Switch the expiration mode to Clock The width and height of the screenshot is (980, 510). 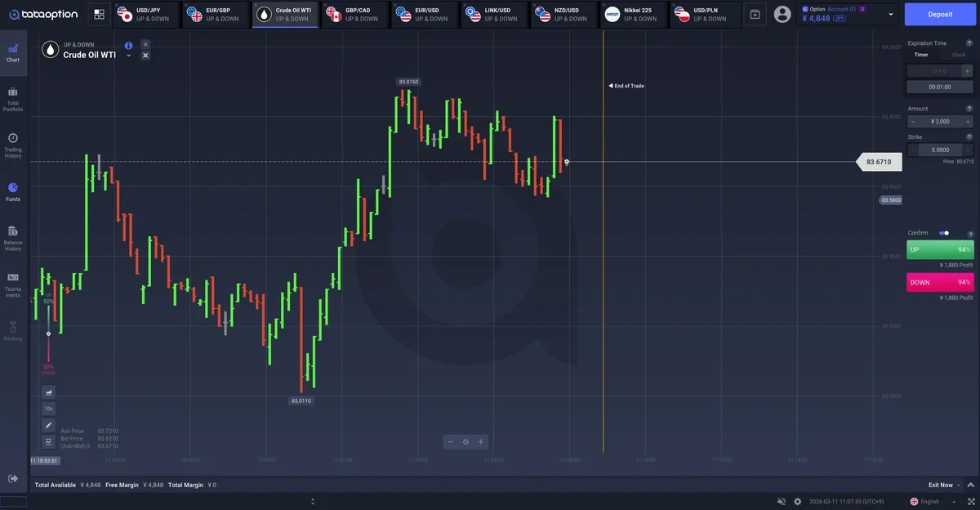tap(959, 55)
